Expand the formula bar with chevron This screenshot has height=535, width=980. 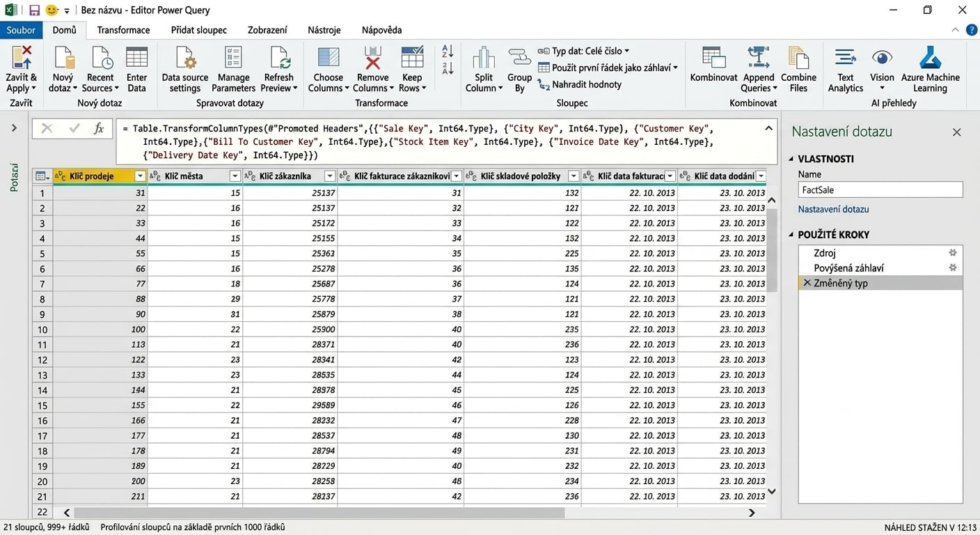click(x=768, y=128)
